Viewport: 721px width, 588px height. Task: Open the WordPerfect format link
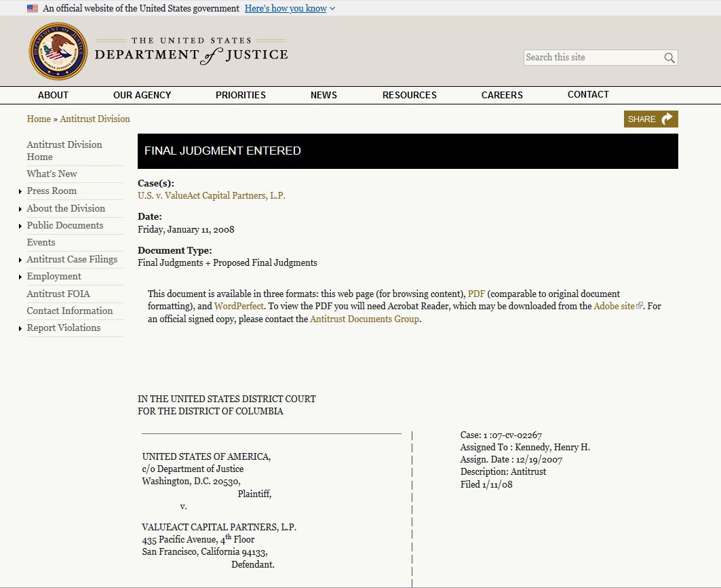(239, 306)
